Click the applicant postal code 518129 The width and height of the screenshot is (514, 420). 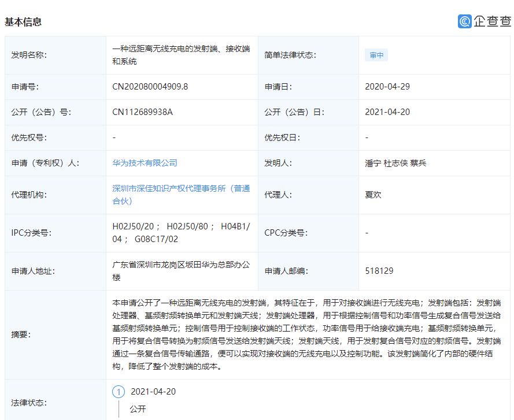[x=379, y=270]
